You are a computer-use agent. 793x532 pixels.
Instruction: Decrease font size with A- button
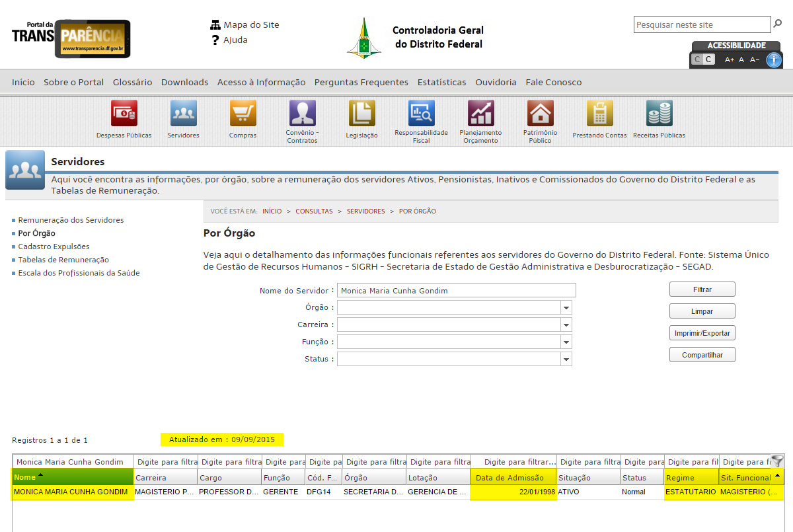coord(755,59)
